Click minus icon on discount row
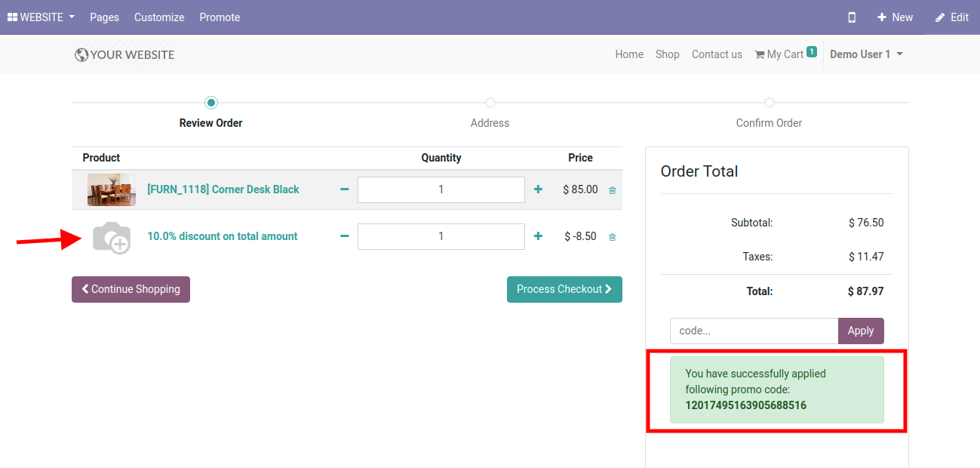Viewport: 980px width, 468px height. pos(345,236)
